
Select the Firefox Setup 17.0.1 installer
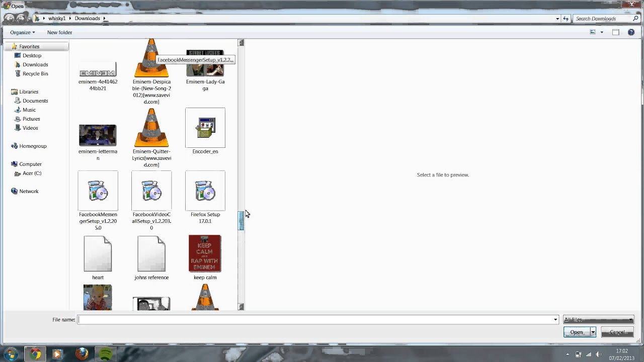pyautogui.click(x=205, y=198)
